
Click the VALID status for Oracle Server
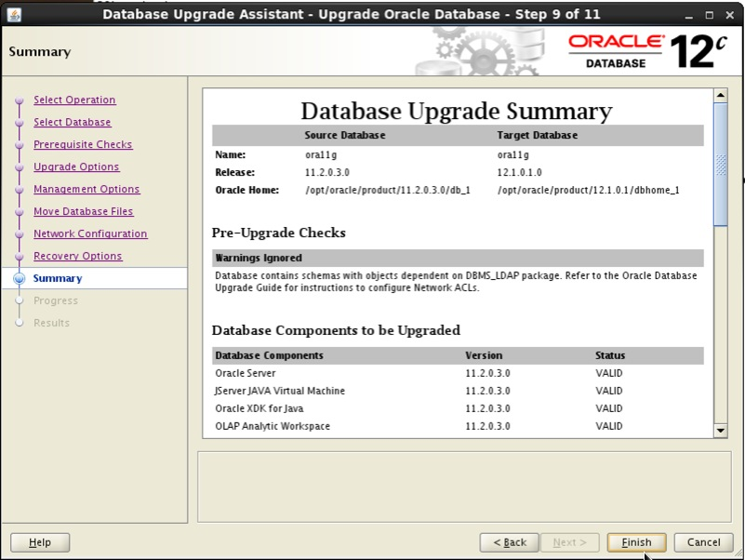[x=608, y=373]
